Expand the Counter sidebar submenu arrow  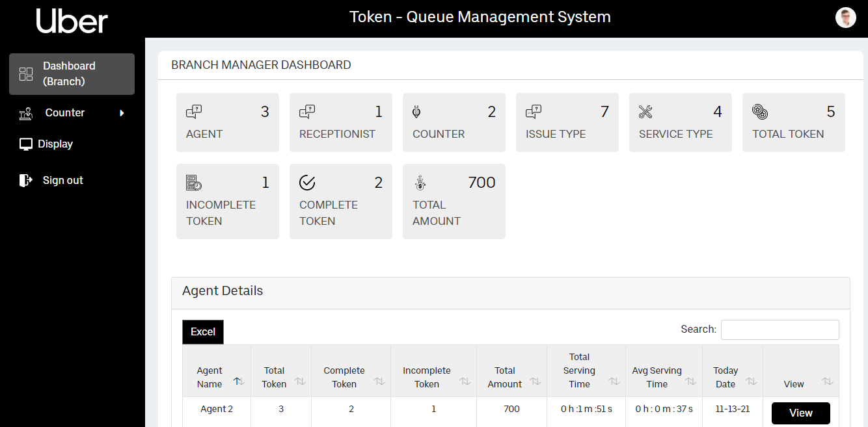[122, 113]
